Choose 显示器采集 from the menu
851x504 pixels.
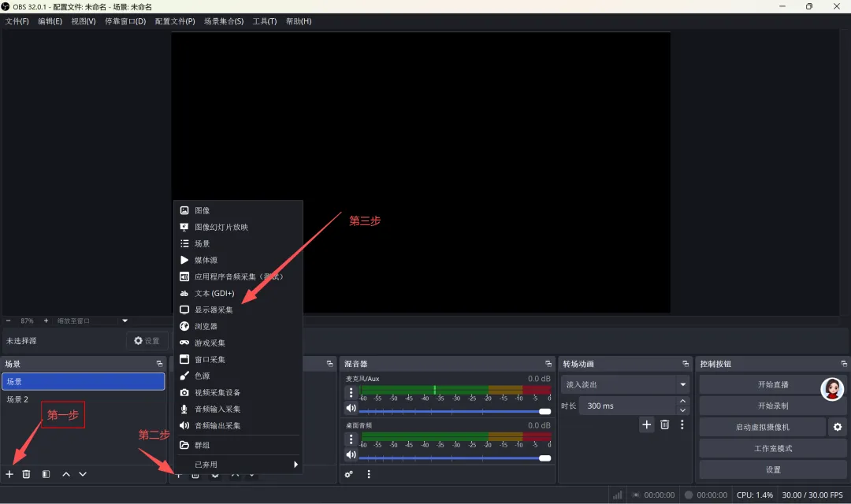238,309
